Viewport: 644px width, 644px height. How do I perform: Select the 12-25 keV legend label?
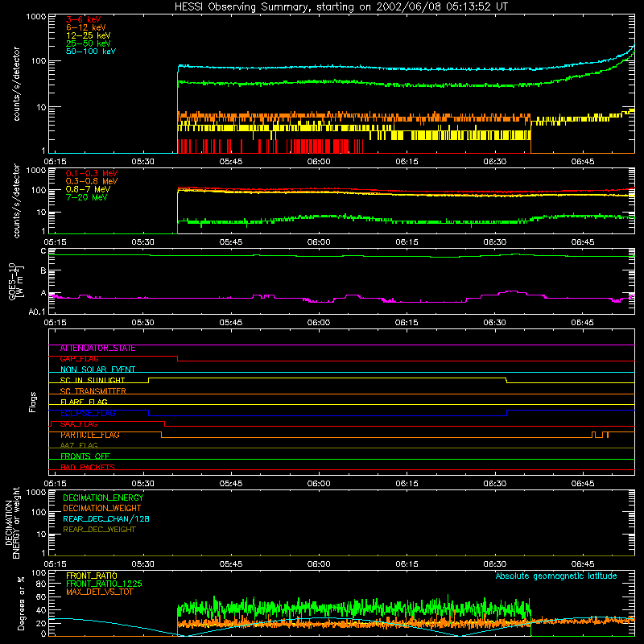89,35
